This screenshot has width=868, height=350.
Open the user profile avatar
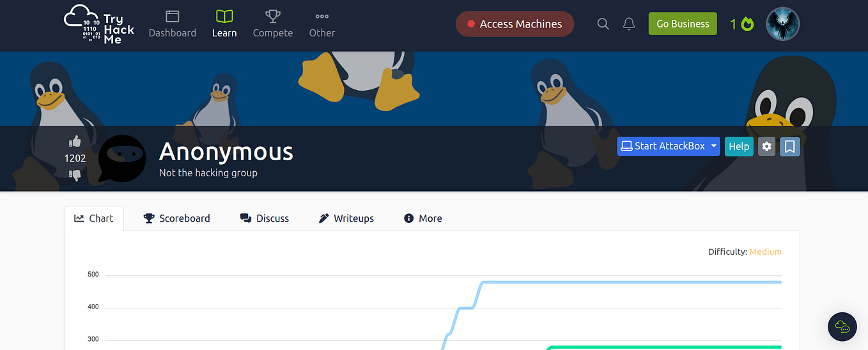(x=783, y=24)
